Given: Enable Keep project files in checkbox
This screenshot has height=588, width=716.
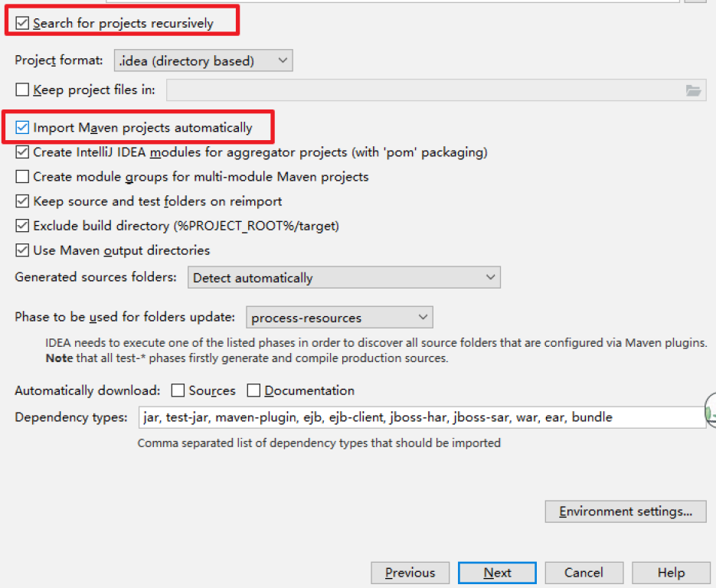Looking at the screenshot, I should 22,90.
